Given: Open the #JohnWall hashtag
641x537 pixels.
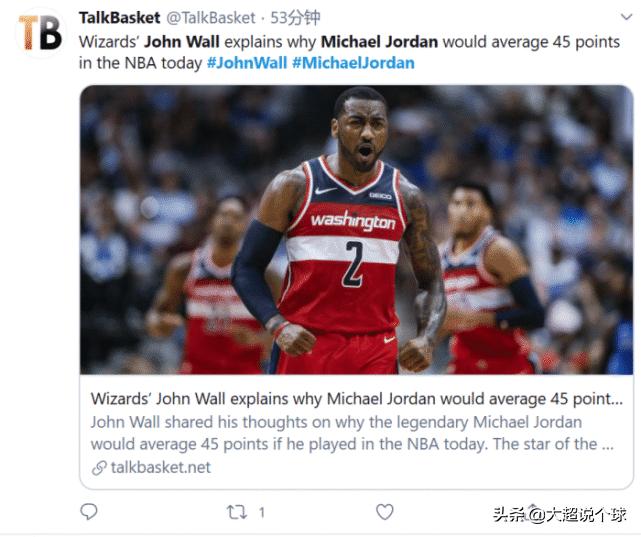Looking at the screenshot, I should 247,63.
